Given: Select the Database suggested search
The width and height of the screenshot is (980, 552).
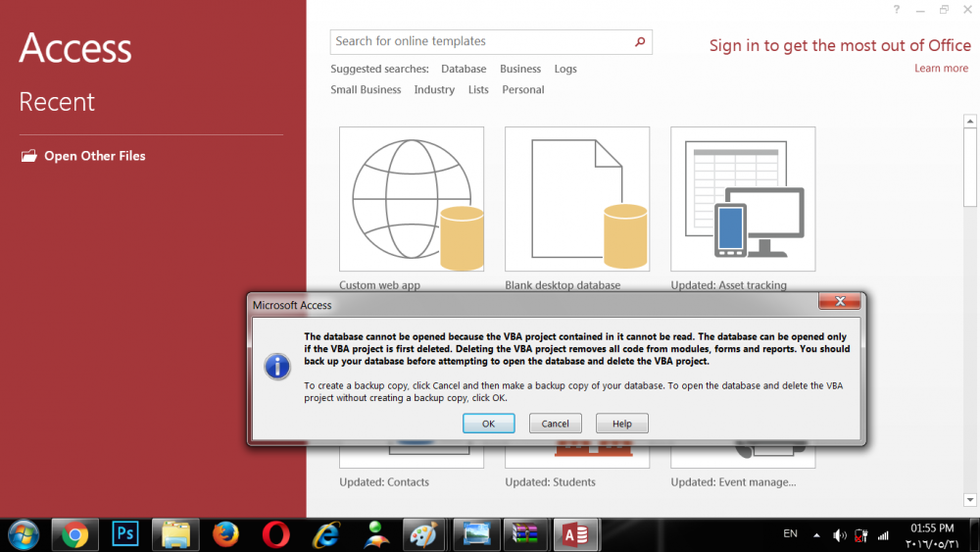Looking at the screenshot, I should tap(464, 69).
